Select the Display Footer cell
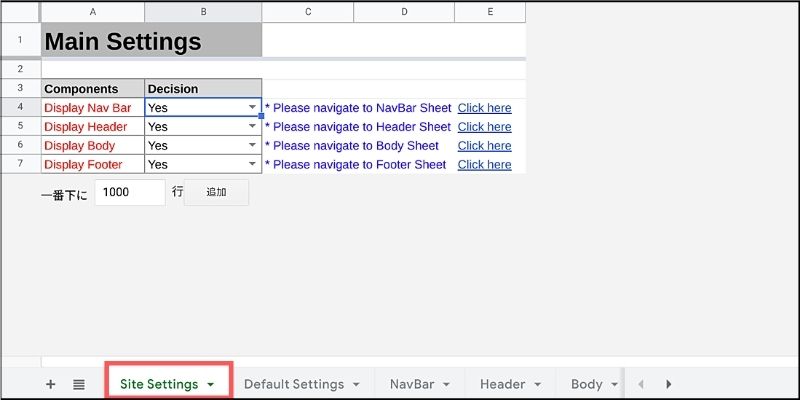Screen dimensions: 800x400 pyautogui.click(x=93, y=164)
